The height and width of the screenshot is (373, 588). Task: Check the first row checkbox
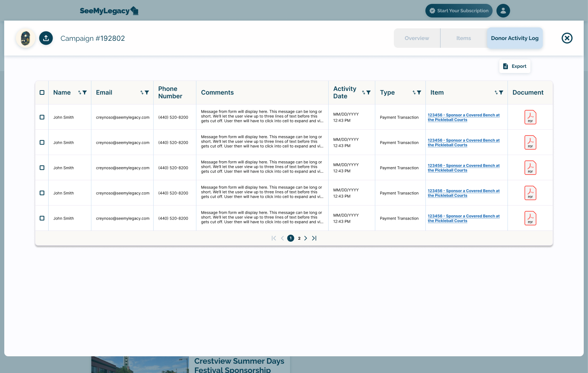pyautogui.click(x=42, y=117)
